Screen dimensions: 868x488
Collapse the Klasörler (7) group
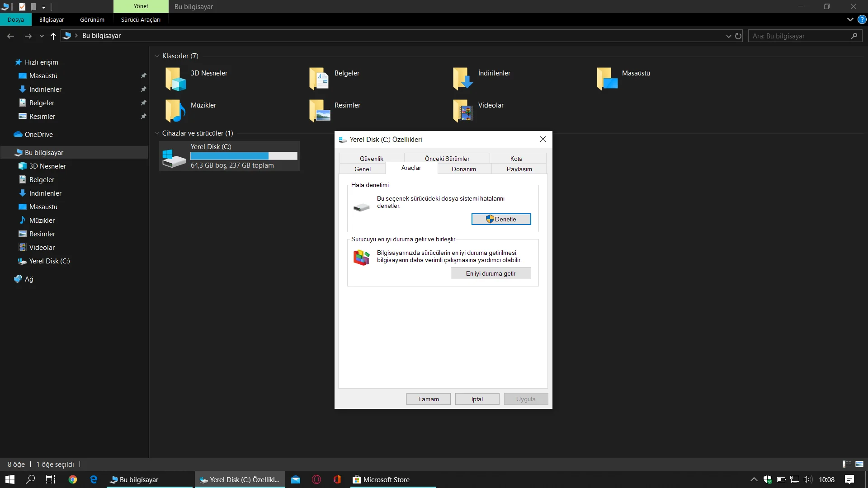(157, 56)
